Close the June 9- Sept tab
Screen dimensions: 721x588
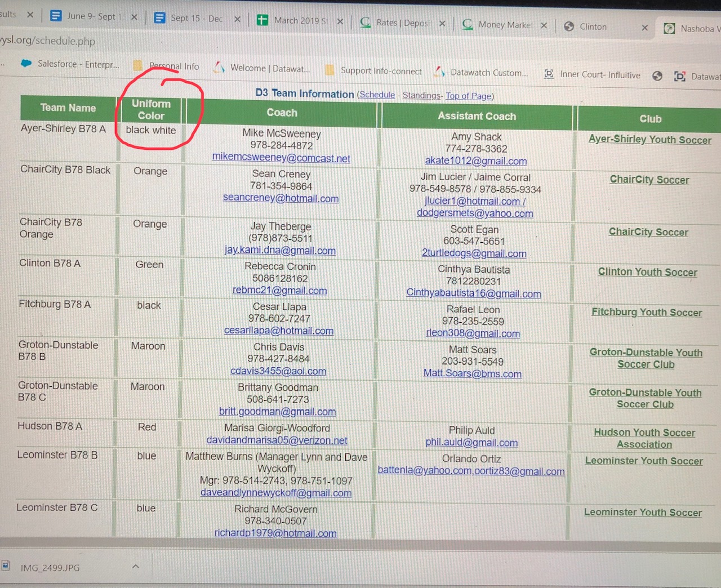134,17
